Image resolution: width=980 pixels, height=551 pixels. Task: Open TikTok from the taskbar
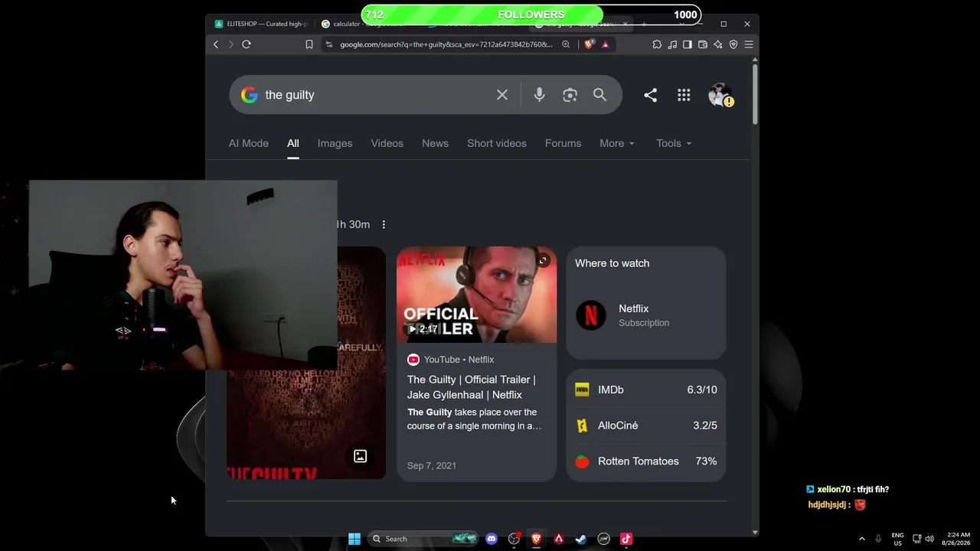626,539
